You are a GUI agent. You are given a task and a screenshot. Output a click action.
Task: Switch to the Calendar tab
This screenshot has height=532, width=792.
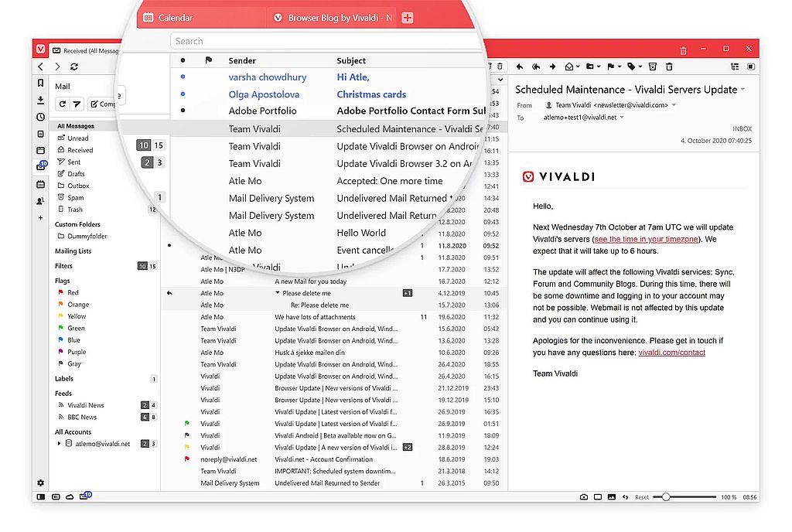(168, 18)
